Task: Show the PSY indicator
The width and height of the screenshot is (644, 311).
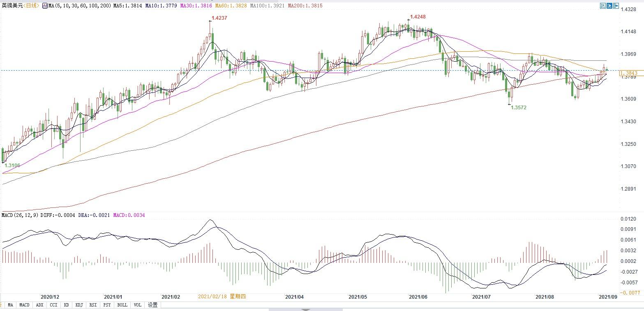Action: pos(107,305)
